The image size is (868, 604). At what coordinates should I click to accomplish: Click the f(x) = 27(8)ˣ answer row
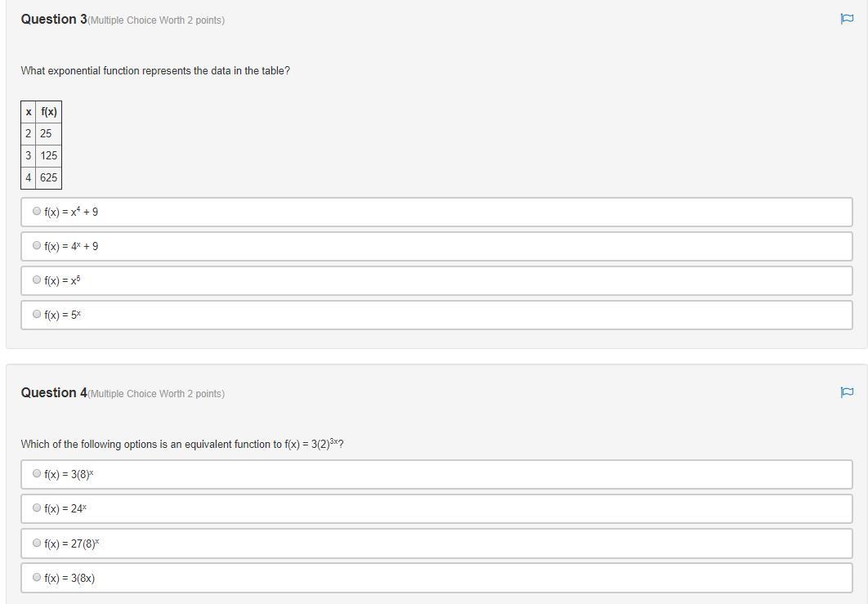[436, 544]
